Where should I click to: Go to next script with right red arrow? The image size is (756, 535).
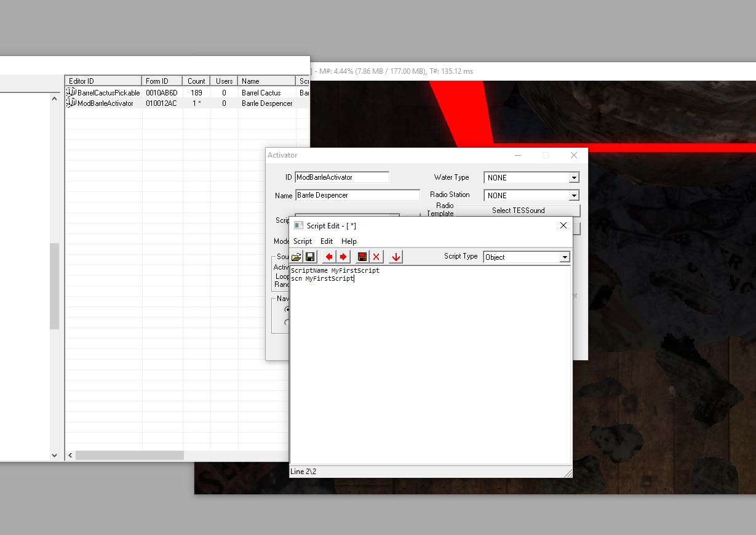click(x=343, y=257)
